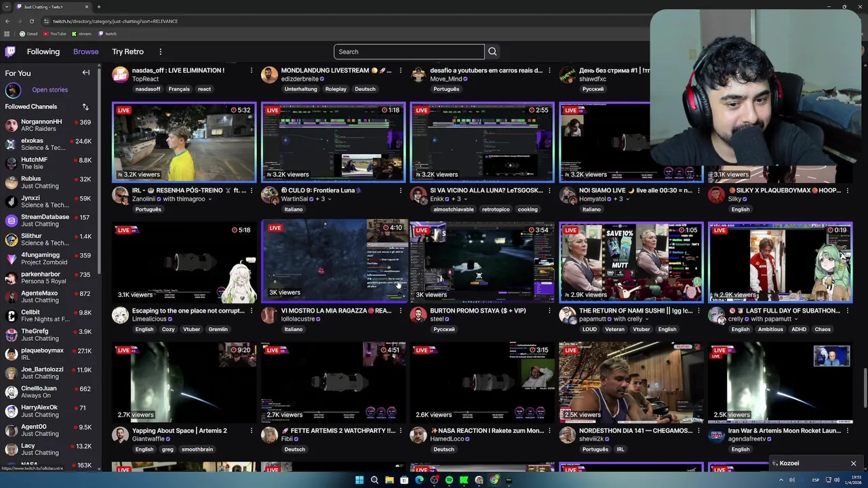Show hidden system tray icons
The width and height of the screenshot is (868, 488).
(x=781, y=480)
